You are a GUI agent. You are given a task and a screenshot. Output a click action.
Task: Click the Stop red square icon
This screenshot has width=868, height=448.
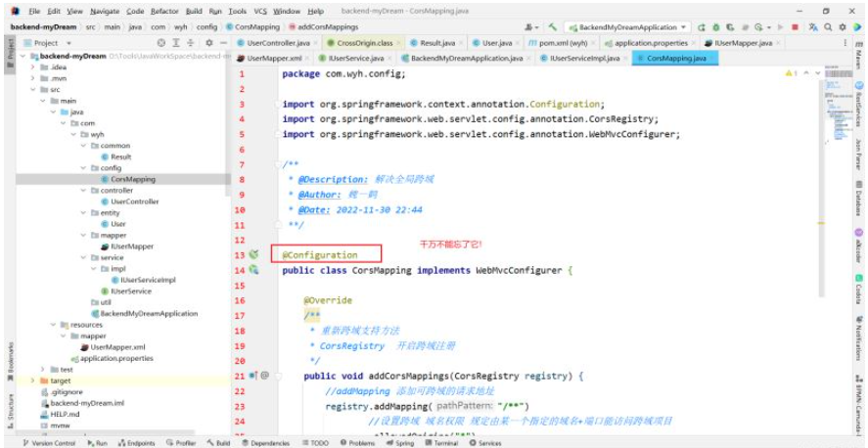point(794,27)
